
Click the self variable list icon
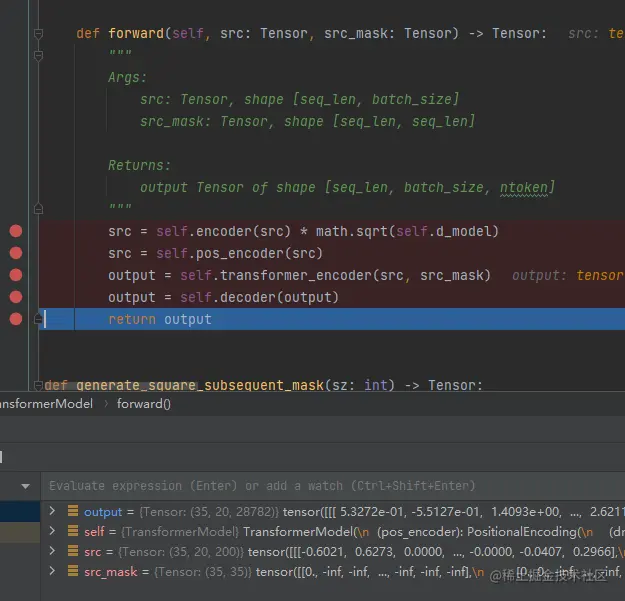pos(73,531)
